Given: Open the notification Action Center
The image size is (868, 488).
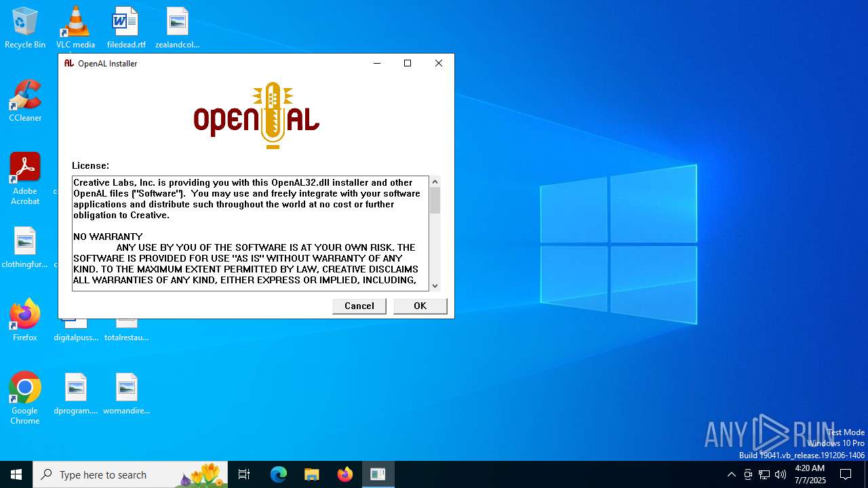Looking at the screenshot, I should click(x=846, y=474).
